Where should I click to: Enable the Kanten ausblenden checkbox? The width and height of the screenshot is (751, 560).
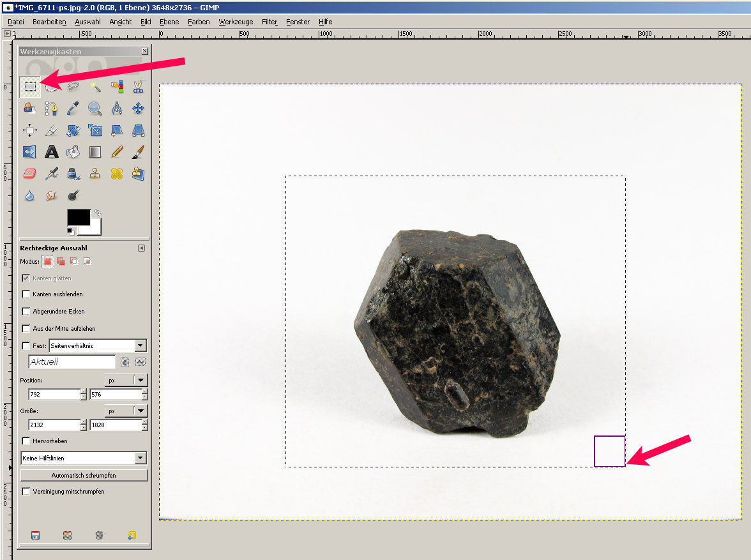click(26, 294)
